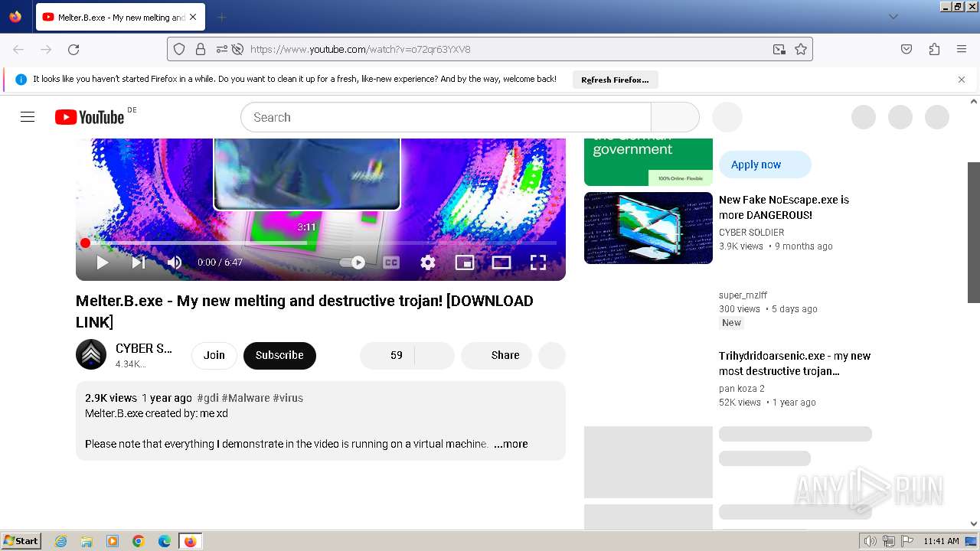Open the #virus hashtag
Screen dimensions: 980x551
288,398
